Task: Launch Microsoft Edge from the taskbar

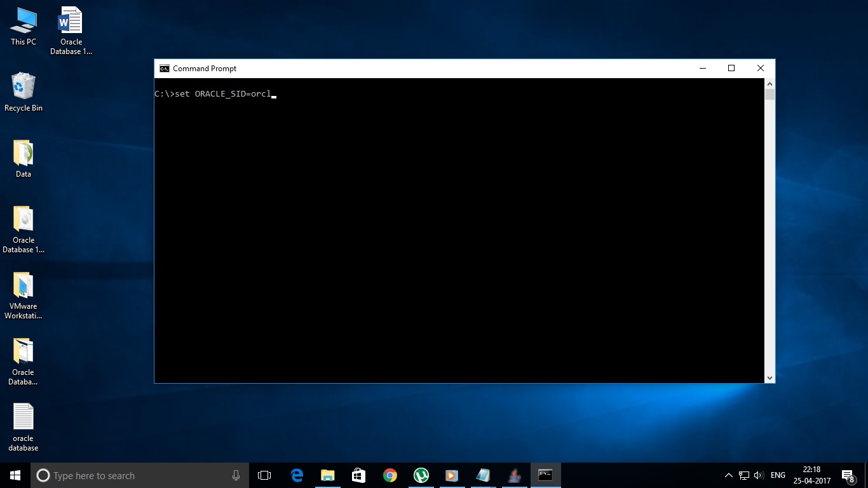Action: point(297,475)
